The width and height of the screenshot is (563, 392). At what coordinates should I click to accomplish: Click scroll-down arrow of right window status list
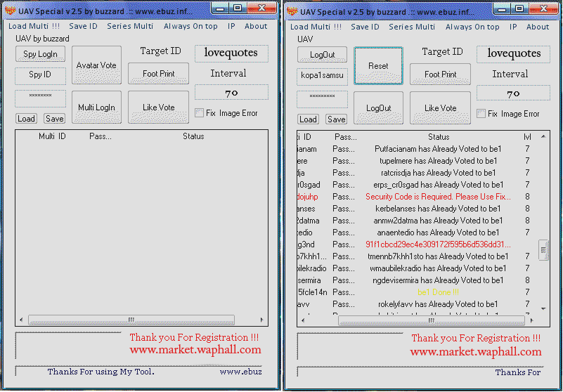coord(543,308)
